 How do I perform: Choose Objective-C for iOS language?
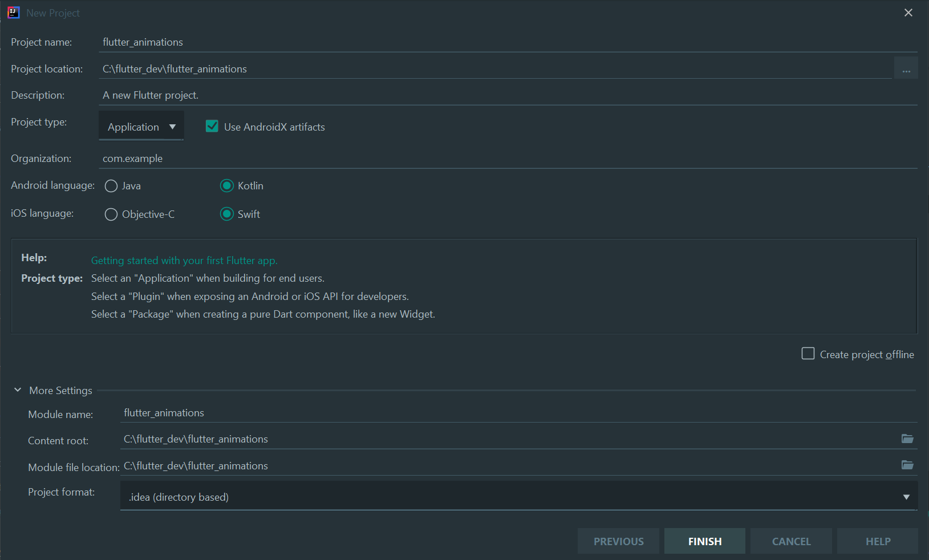111,214
